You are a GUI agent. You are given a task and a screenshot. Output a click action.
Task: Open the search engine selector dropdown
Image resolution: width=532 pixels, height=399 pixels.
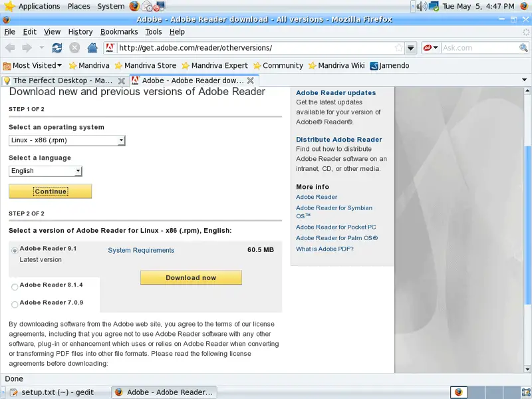[x=431, y=48]
